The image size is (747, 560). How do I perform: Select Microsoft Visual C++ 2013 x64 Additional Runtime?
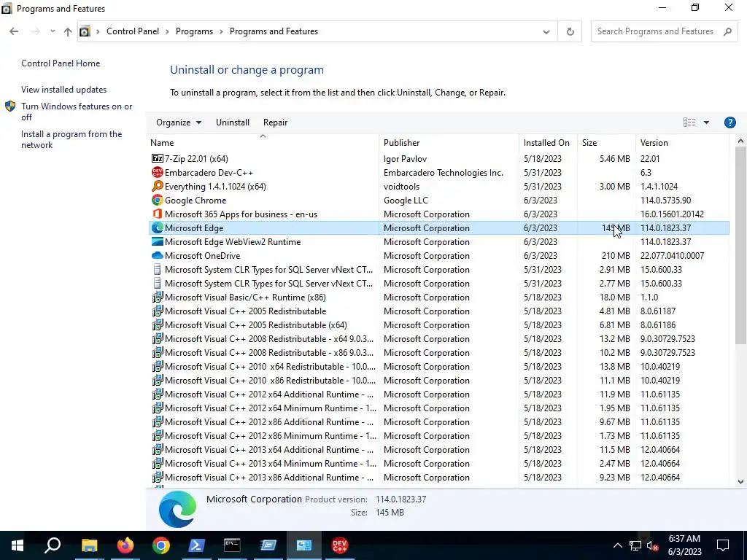(438, 449)
